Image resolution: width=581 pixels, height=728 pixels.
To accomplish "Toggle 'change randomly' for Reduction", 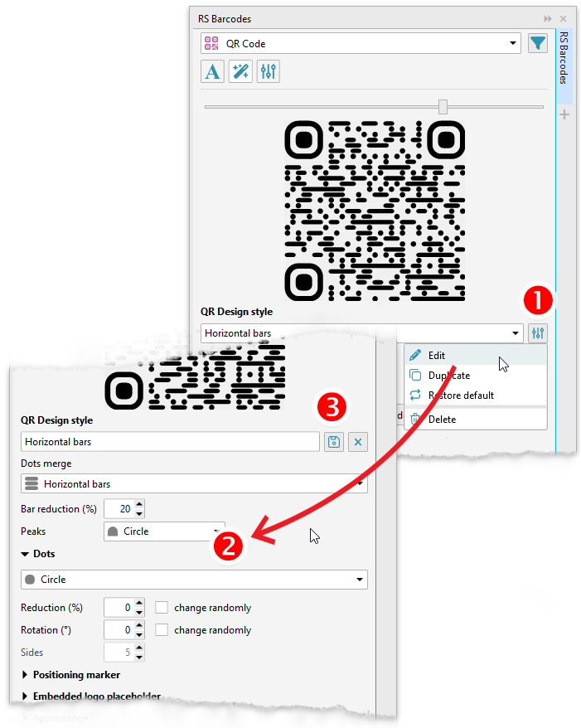I will point(162,608).
